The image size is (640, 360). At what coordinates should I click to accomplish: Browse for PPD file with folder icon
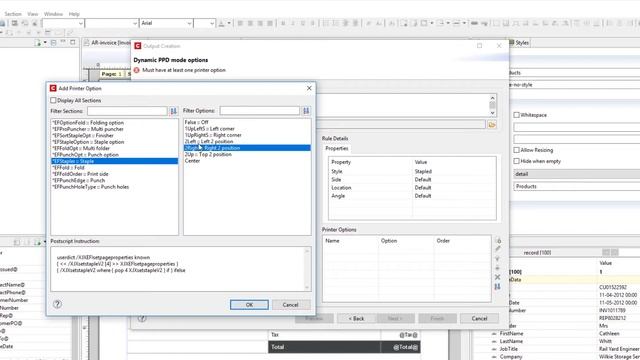(492, 125)
